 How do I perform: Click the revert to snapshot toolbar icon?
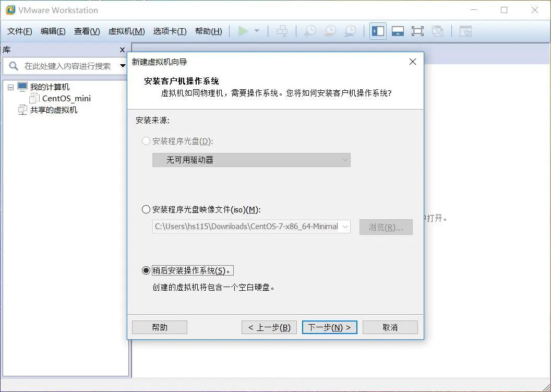point(330,31)
